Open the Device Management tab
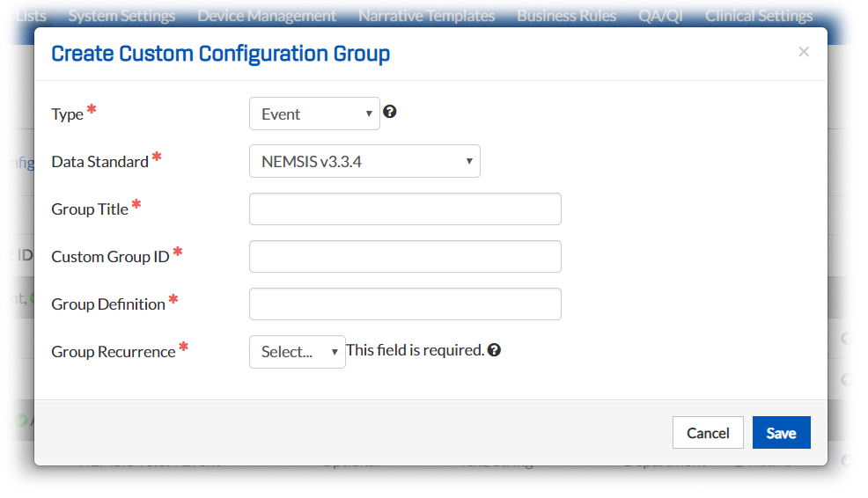 [267, 16]
